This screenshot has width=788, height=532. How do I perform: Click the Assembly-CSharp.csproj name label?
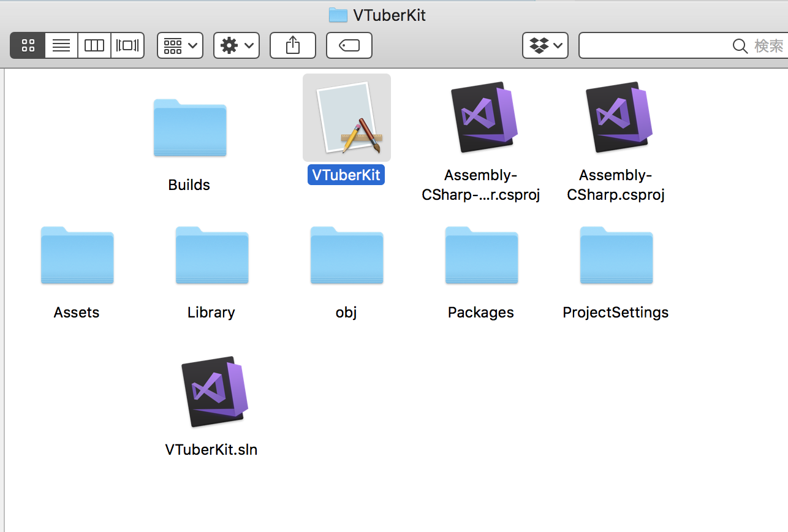616,185
